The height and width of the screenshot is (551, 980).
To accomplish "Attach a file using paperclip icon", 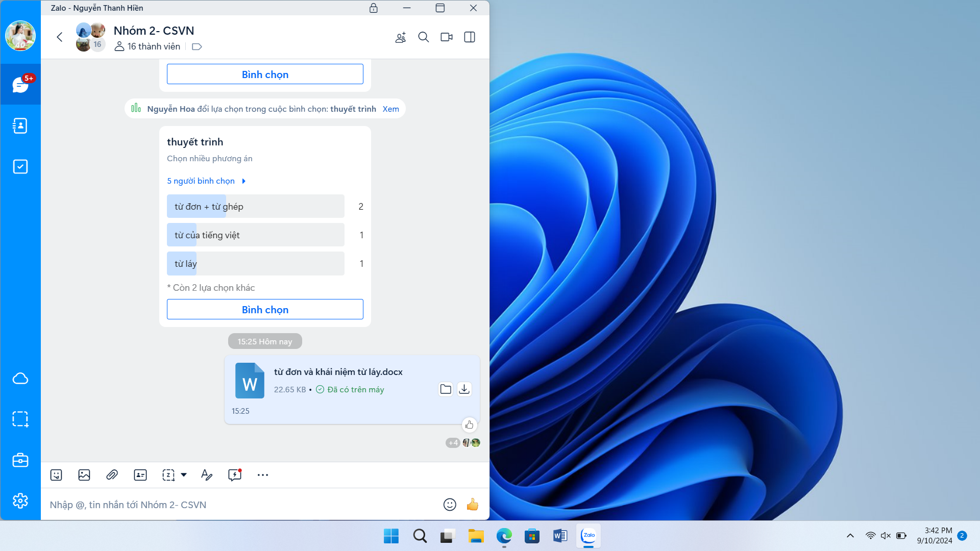I will [112, 475].
